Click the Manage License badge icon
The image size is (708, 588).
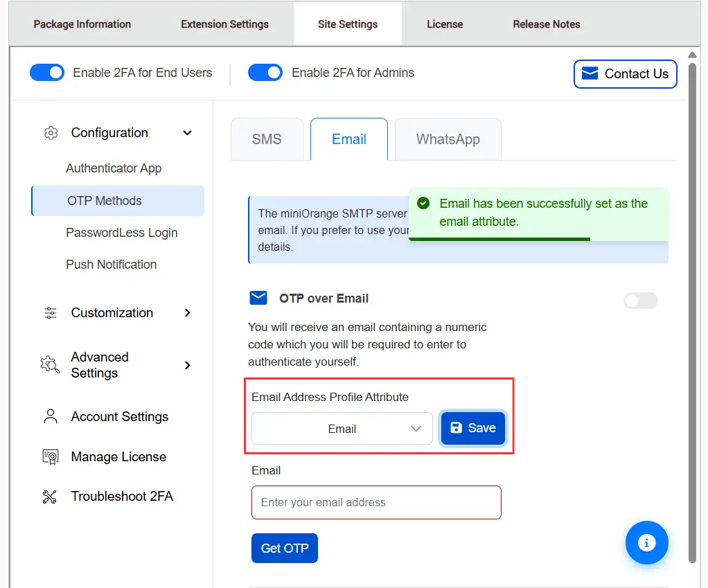pyautogui.click(x=49, y=456)
